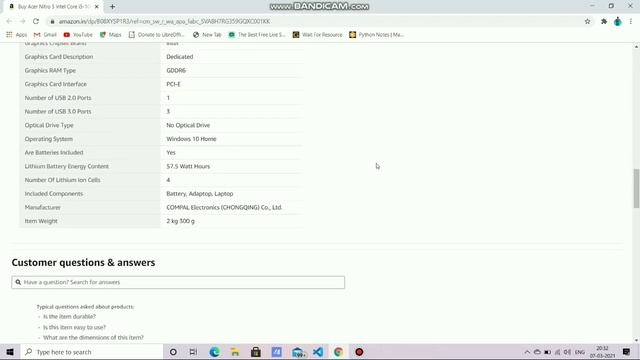
Task: Open Cortana circle icon on taskbar
Action: coord(173,352)
